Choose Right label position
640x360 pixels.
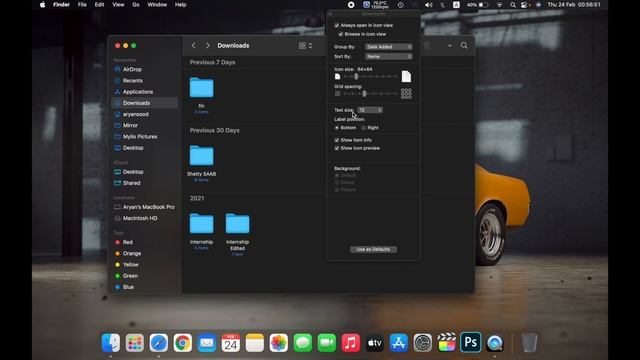(x=363, y=128)
